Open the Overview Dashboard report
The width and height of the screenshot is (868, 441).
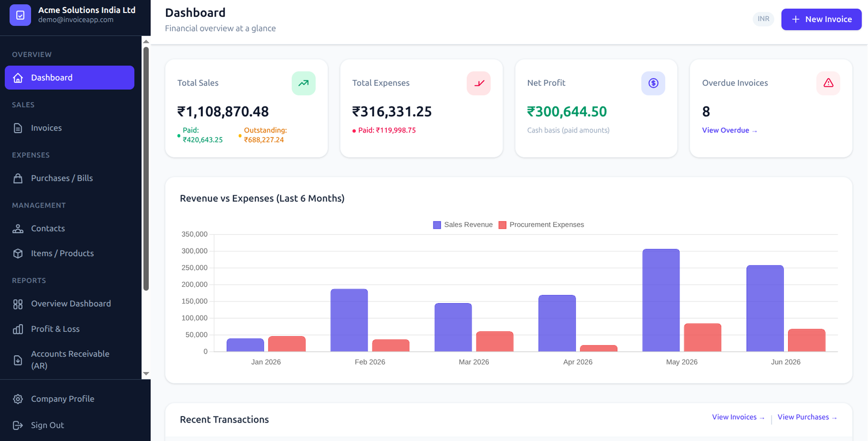click(69, 304)
